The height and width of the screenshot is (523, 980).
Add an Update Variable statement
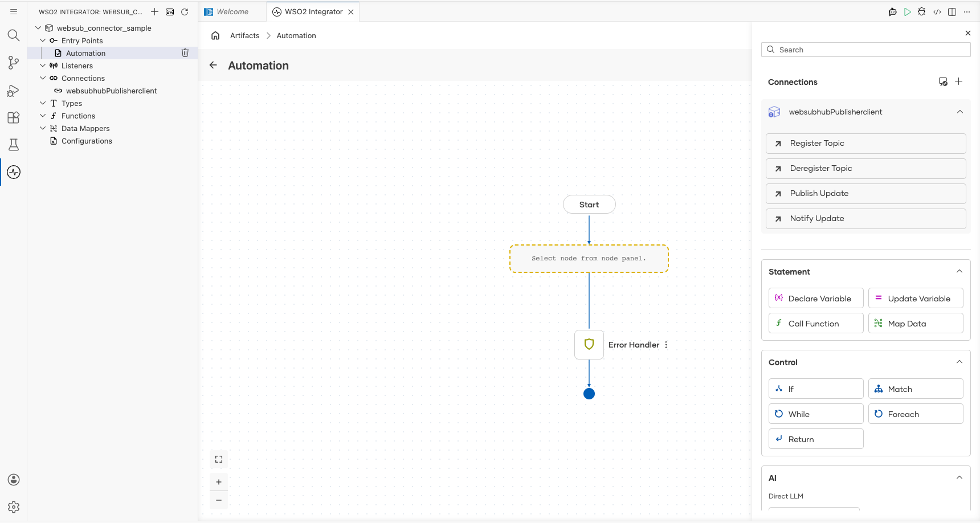[x=916, y=298]
